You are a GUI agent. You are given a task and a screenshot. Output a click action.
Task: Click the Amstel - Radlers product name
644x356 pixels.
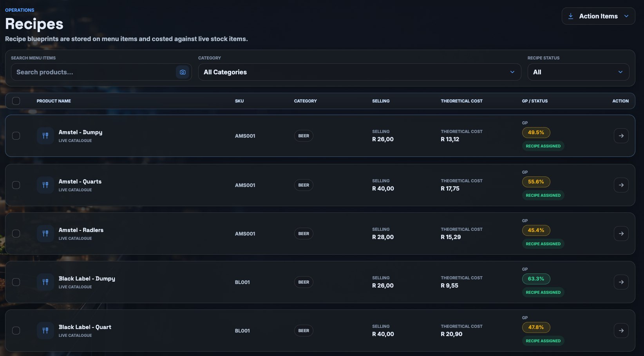81,230
